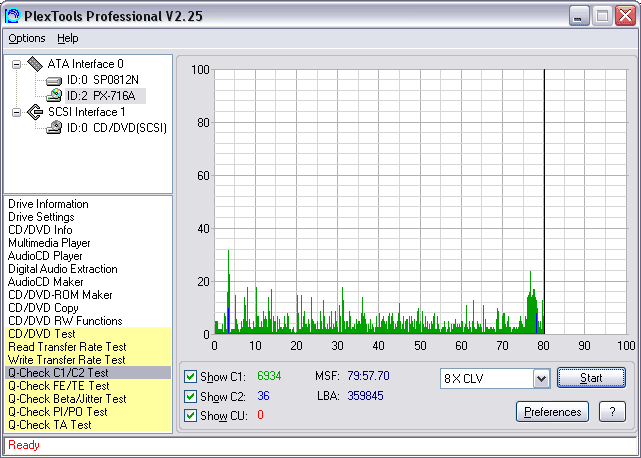The width and height of the screenshot is (641, 458).
Task: Open AudioCD Player
Action: click(45, 256)
